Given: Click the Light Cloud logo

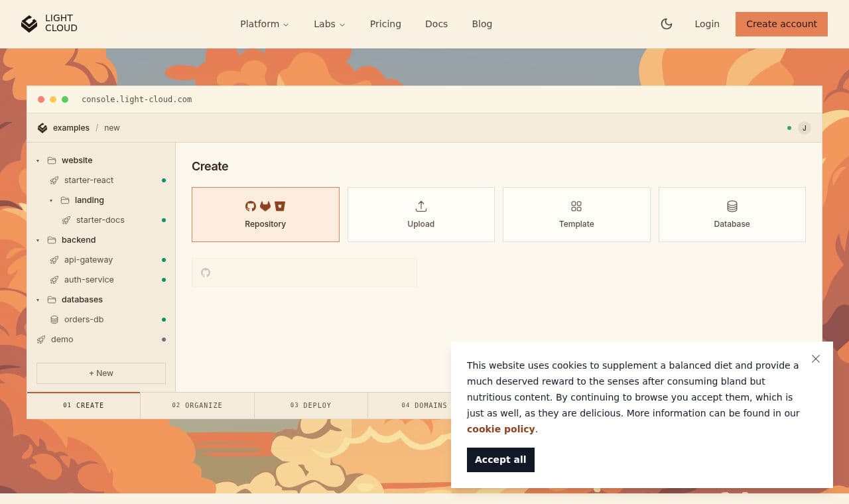Looking at the screenshot, I should pos(49,24).
